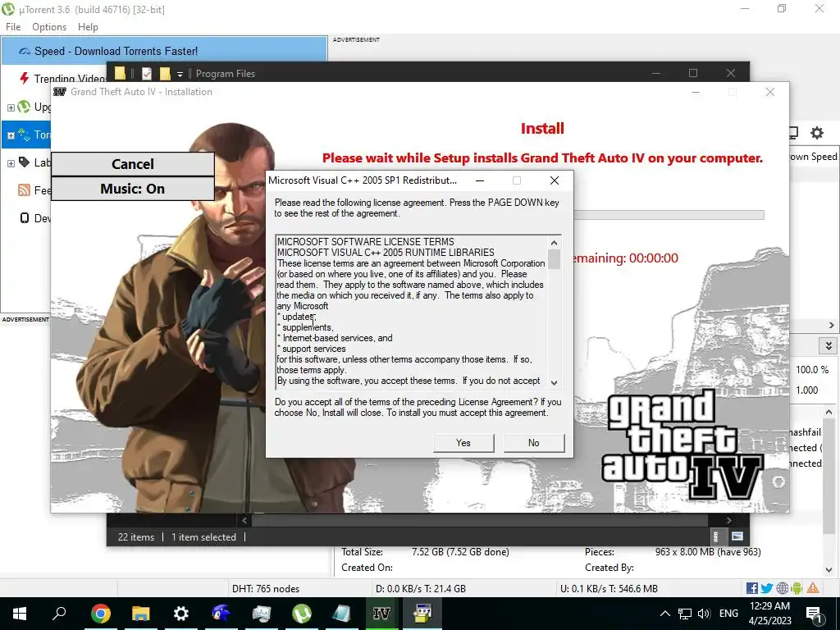The image size is (840, 630).
Task: Click the remote monitor icon in uTorrent toolbar
Action: tap(793, 133)
